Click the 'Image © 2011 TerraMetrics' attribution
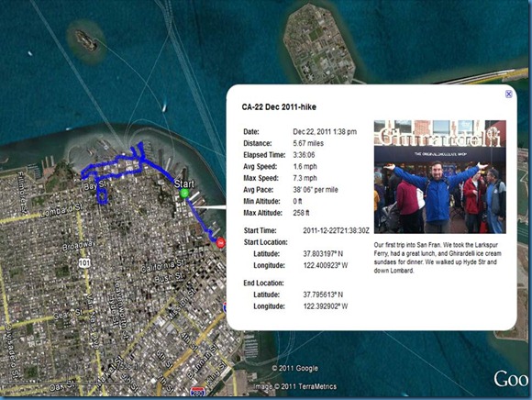Viewport: 532px width, 400px height. pos(295,386)
